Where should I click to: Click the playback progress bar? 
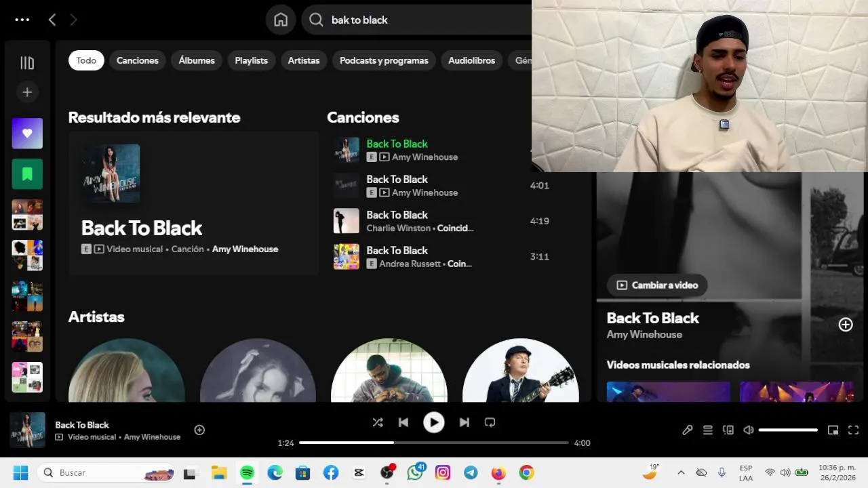[434, 443]
